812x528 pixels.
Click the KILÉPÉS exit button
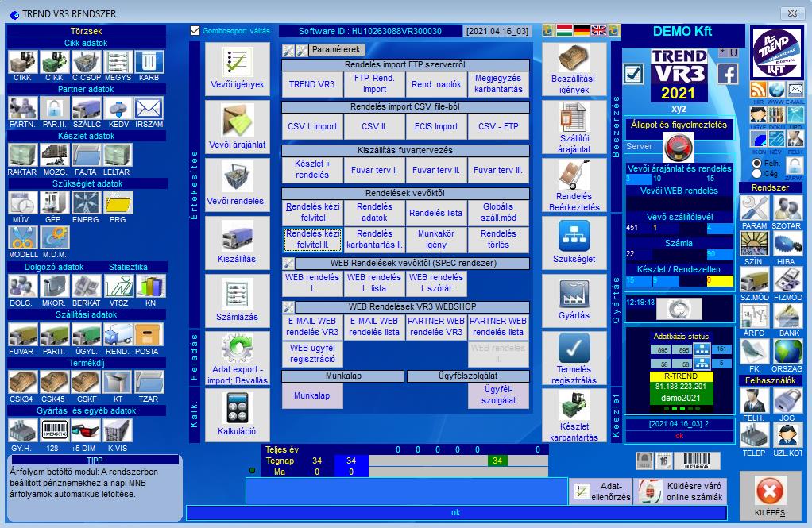point(770,496)
